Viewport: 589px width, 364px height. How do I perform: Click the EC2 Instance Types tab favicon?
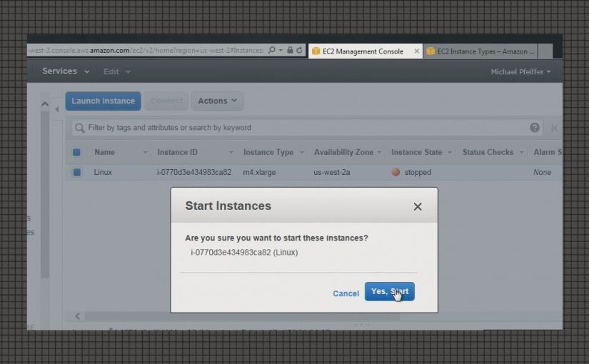[431, 51]
